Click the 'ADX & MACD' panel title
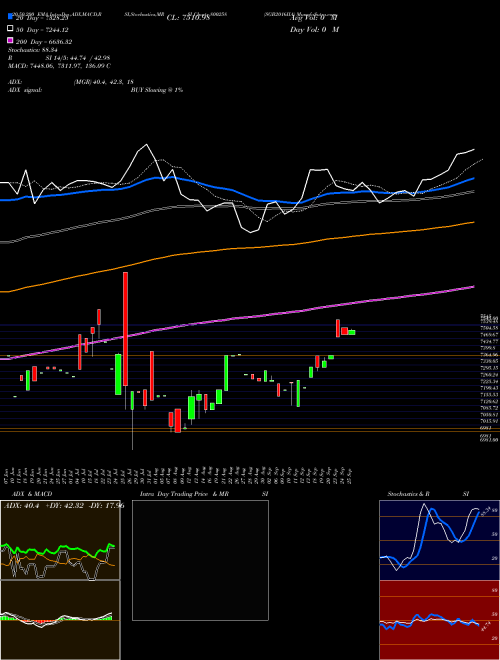The height and width of the screenshot is (660, 500). pyautogui.click(x=32, y=494)
